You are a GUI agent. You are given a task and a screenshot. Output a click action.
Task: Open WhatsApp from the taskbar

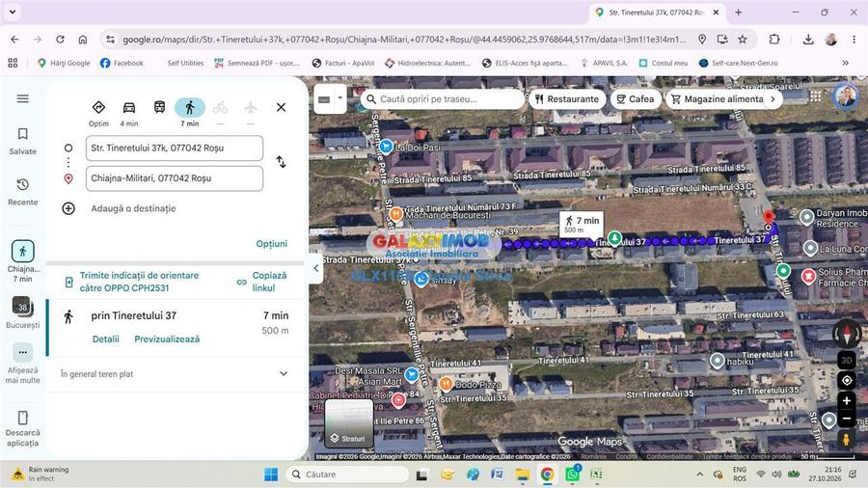(573, 474)
